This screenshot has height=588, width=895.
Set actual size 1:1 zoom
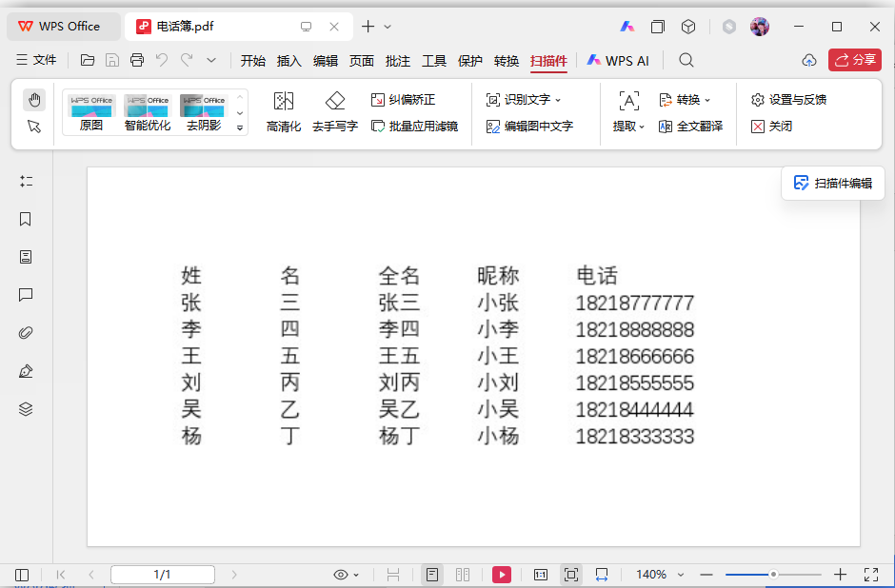[541, 575]
